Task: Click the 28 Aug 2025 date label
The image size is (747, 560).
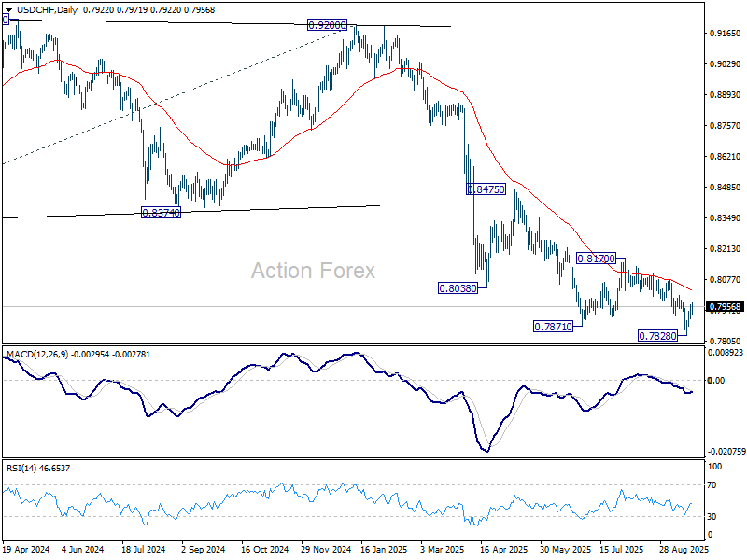Action: (x=682, y=551)
